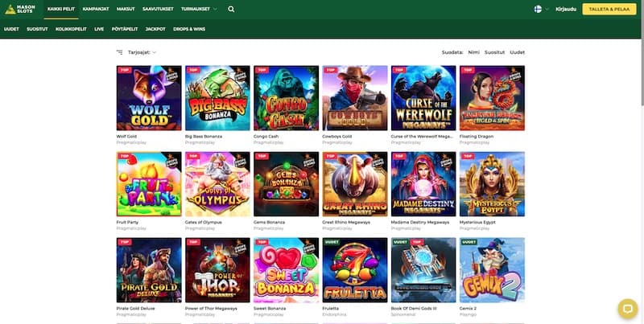Open the Book Of Demi Gods III thumbnail
Image resolution: width=644 pixels, height=324 pixels.
click(423, 270)
